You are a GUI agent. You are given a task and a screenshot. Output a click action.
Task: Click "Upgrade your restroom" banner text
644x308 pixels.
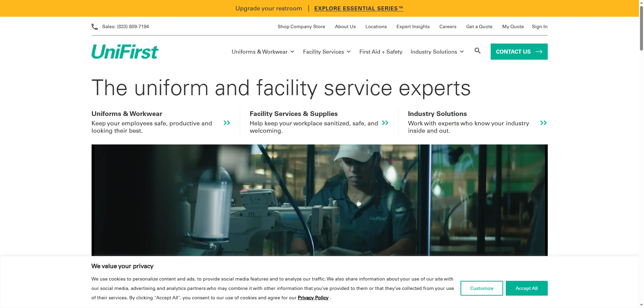[x=269, y=8]
